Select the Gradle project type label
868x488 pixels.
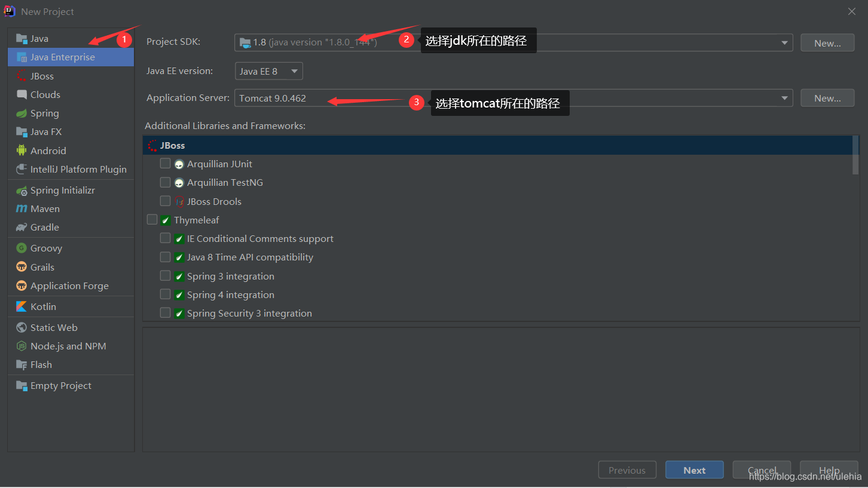tap(45, 228)
